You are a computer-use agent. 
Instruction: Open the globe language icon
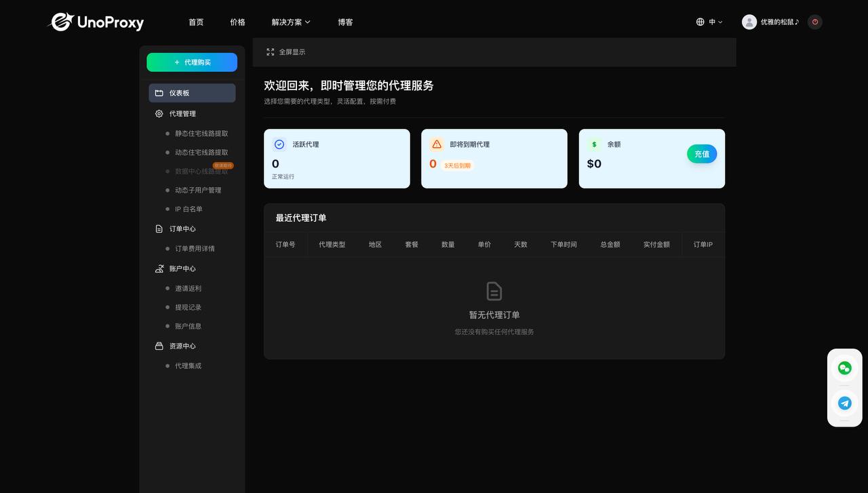click(701, 22)
